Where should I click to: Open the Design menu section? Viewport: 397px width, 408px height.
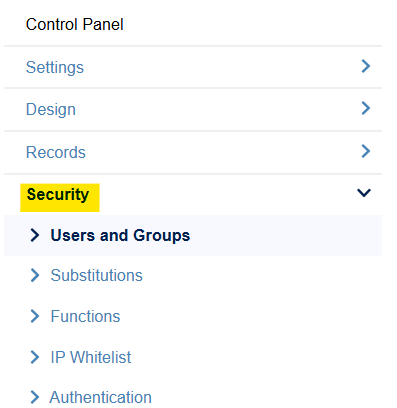[x=51, y=109]
